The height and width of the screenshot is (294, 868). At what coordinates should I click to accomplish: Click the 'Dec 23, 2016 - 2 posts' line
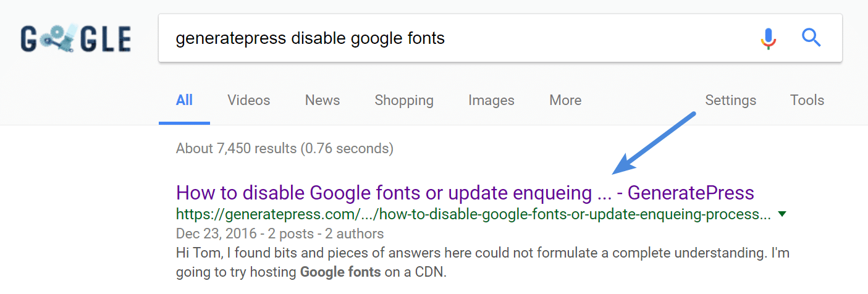pos(280,233)
